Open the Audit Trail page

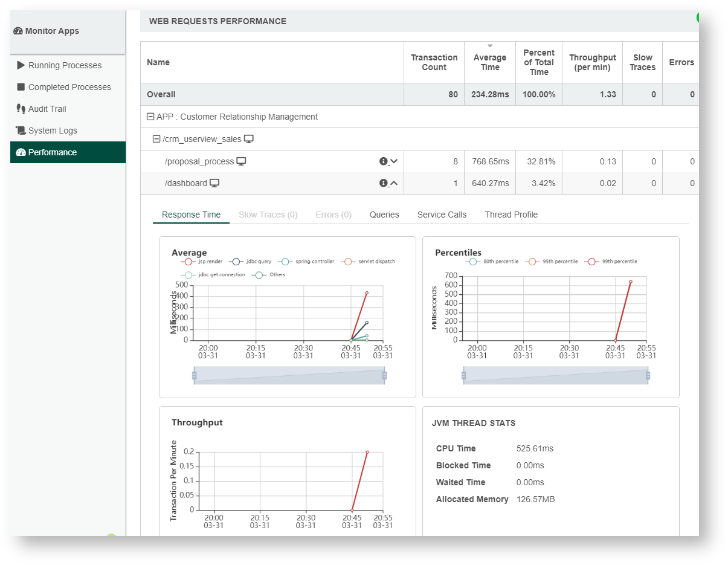click(x=47, y=109)
